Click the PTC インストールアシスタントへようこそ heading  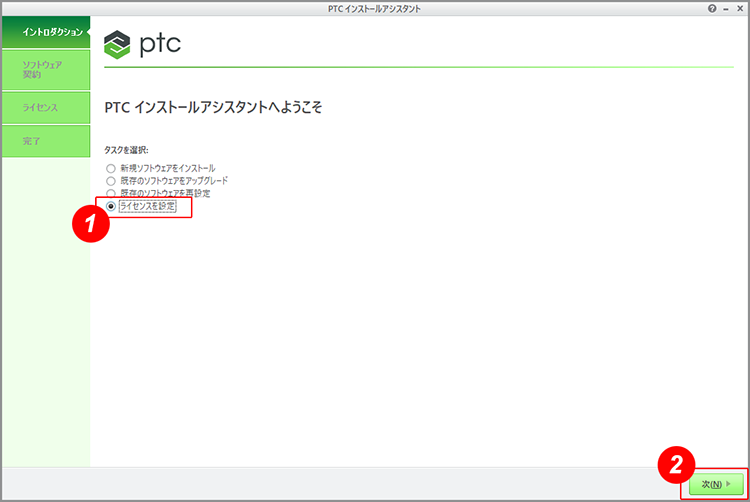click(x=212, y=106)
